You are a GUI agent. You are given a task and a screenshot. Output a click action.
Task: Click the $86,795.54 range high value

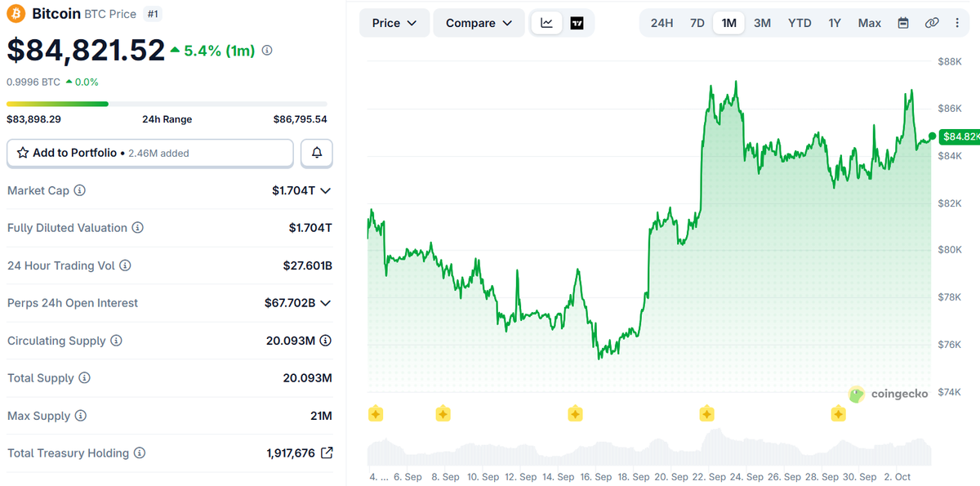(x=300, y=119)
